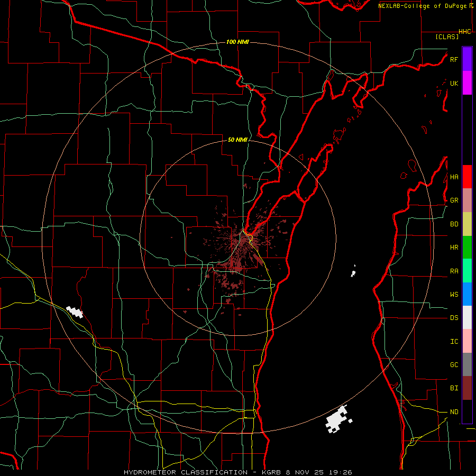
Task: Click the HR legend label
Action: click(454, 248)
